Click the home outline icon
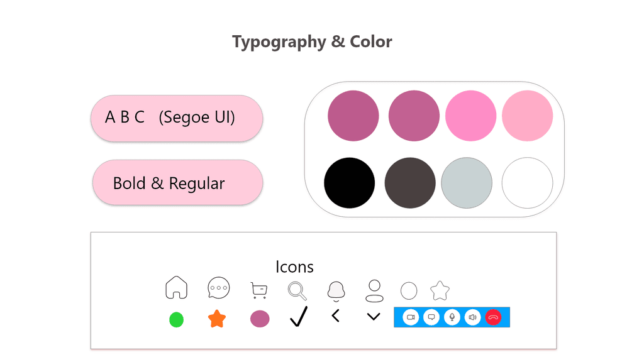This screenshot has width=644, height=362. pos(177,287)
